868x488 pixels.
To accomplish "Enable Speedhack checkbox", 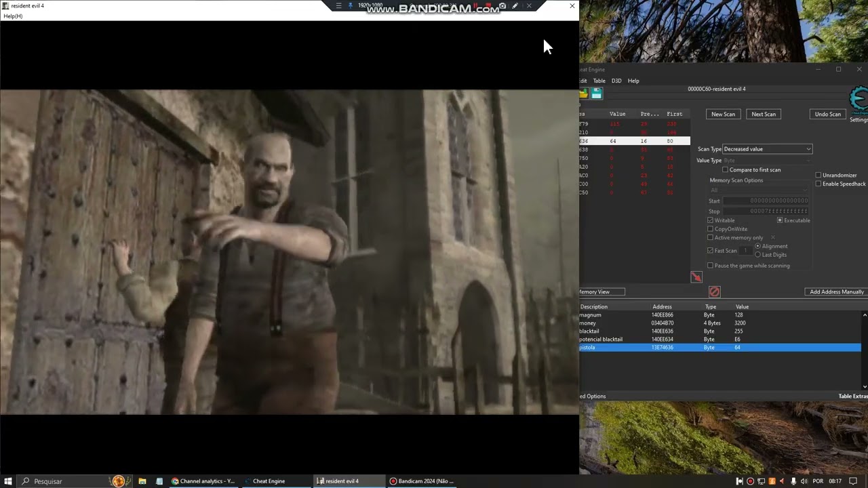I will click(818, 184).
